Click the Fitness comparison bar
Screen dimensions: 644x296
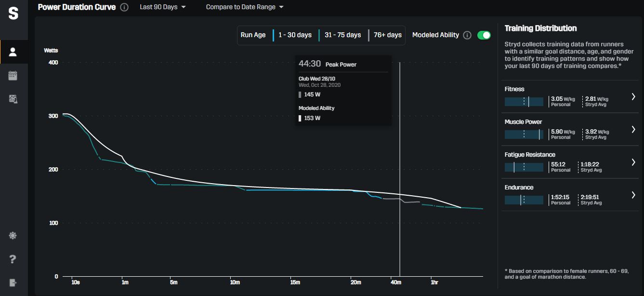tap(524, 102)
